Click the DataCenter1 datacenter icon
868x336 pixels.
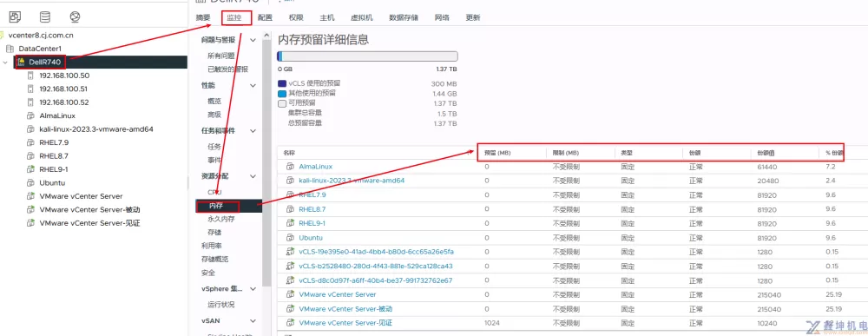coord(10,49)
